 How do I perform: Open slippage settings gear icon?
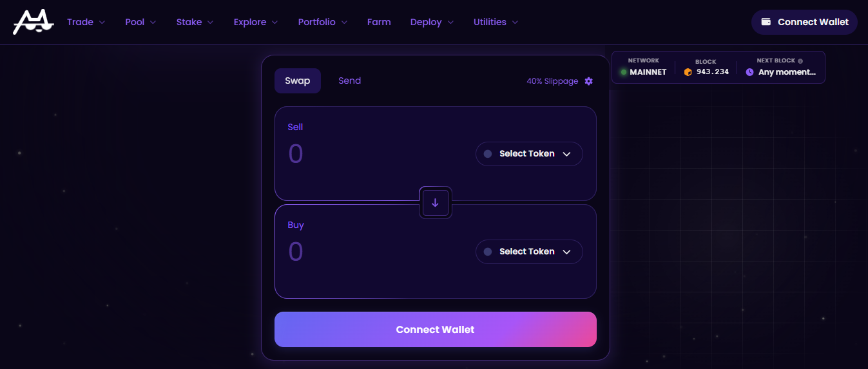(x=588, y=81)
